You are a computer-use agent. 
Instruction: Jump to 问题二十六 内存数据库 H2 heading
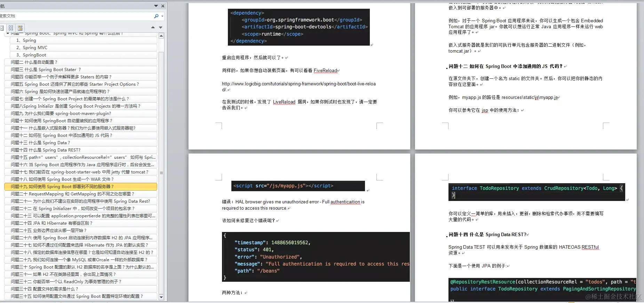pyautogui.click(x=81, y=238)
